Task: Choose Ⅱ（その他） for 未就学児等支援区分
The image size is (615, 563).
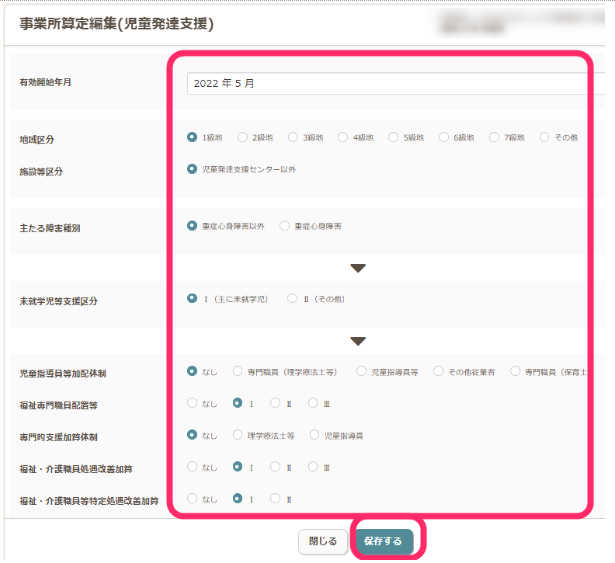Action: [x=292, y=298]
